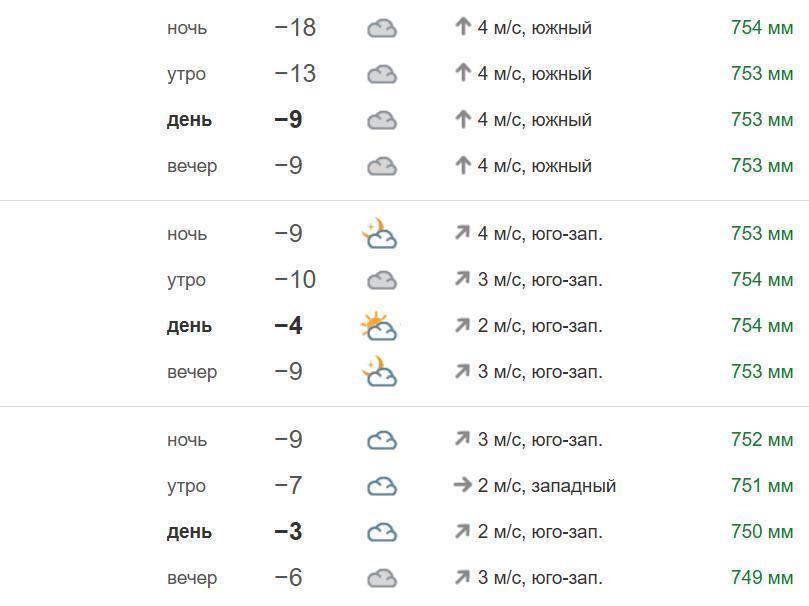809x606 pixels.
Task: Click the "2 м/с, западный" wind text
Action: (546, 486)
